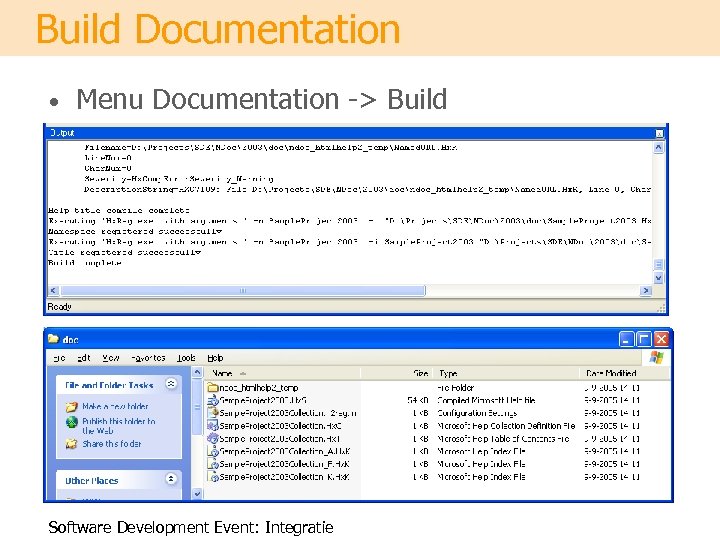
Task: Collapse the File and Folder Tasks section
Action: coord(171,384)
